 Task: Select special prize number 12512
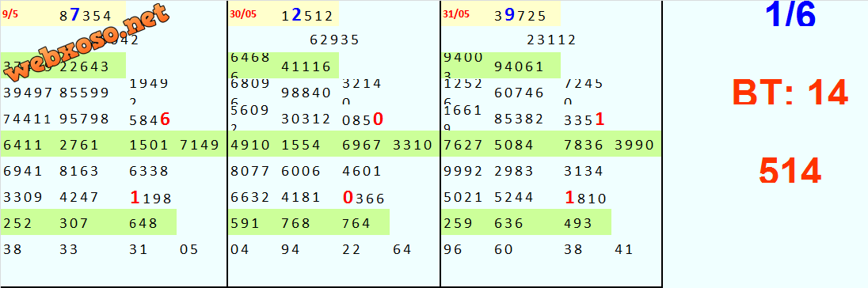306,16
